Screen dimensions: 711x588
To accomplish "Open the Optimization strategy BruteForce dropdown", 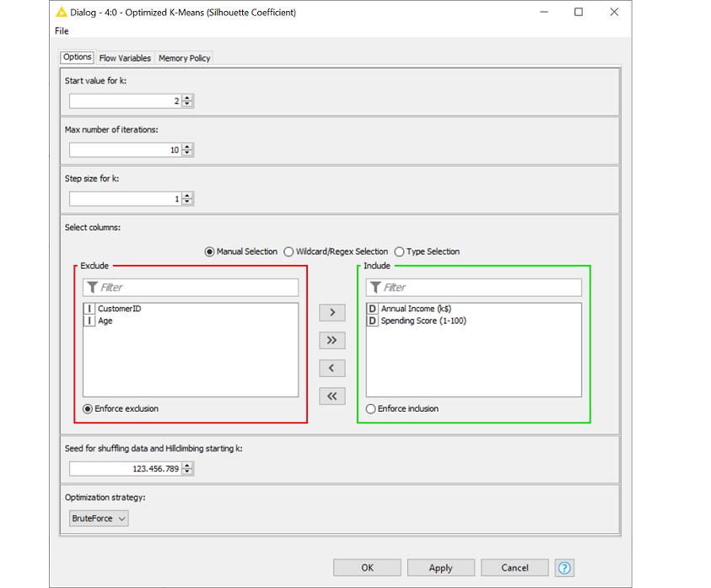I will tap(98, 518).
